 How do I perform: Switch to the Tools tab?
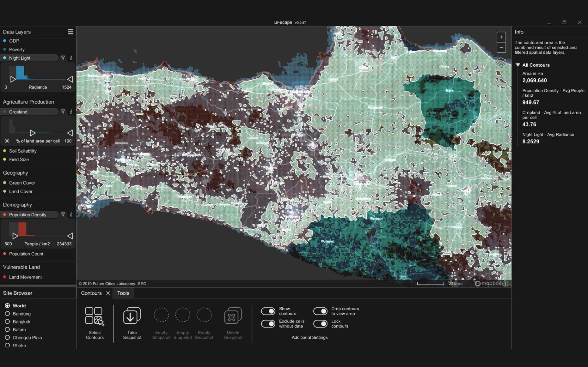(x=123, y=293)
